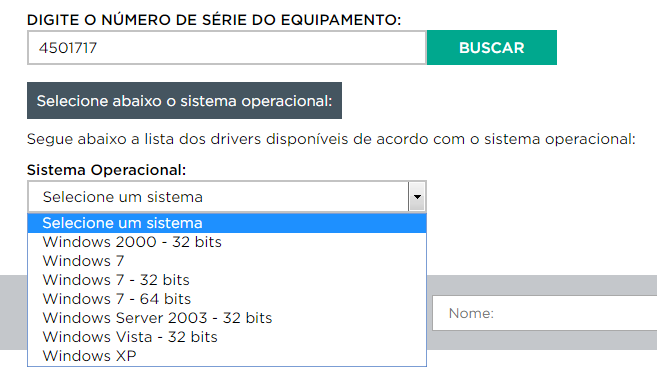Collapse the Selecione um sistema combo box

pyautogui.click(x=227, y=197)
